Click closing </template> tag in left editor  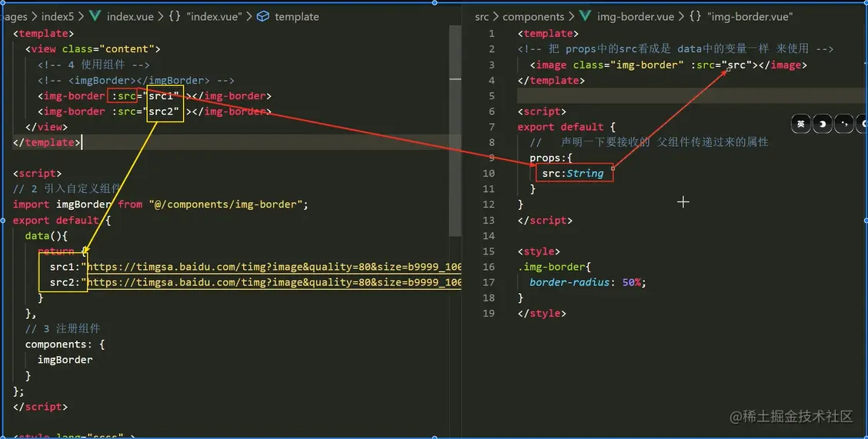(46, 142)
